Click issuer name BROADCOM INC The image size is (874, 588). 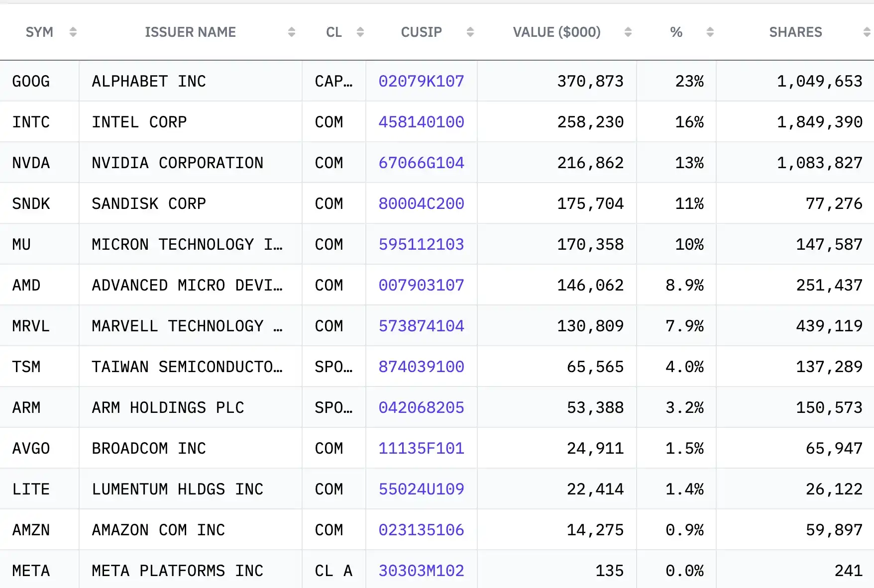(149, 448)
